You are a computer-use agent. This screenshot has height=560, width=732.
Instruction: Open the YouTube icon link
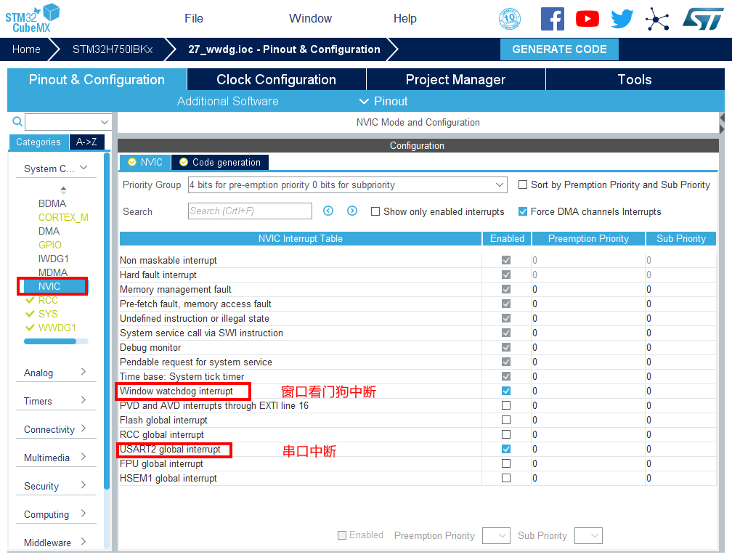click(x=587, y=19)
